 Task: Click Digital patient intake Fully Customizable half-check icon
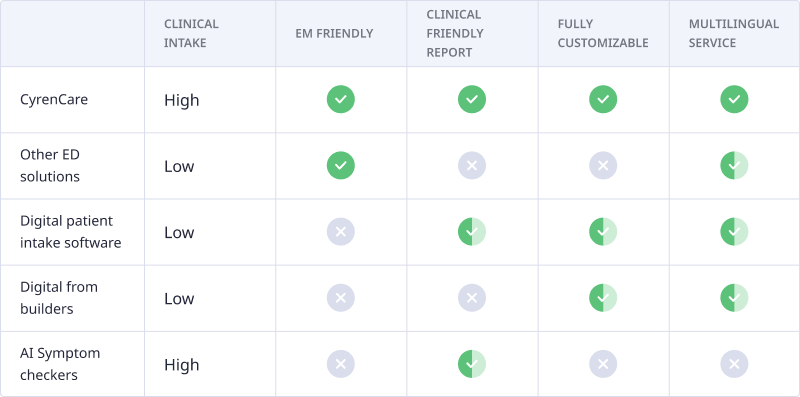[603, 232]
